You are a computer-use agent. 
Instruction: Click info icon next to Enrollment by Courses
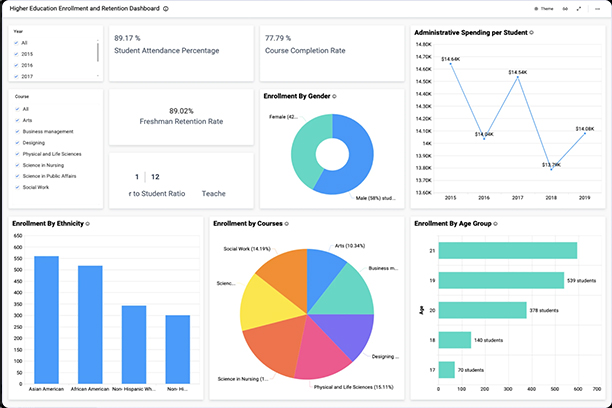click(285, 224)
